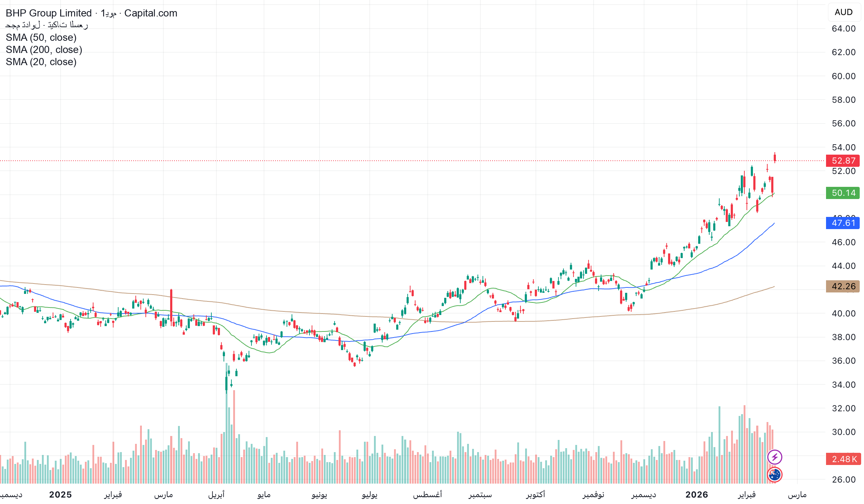The height and width of the screenshot is (504, 864).
Task: Click the blue 47.61 SMA price label
Action: (843, 223)
